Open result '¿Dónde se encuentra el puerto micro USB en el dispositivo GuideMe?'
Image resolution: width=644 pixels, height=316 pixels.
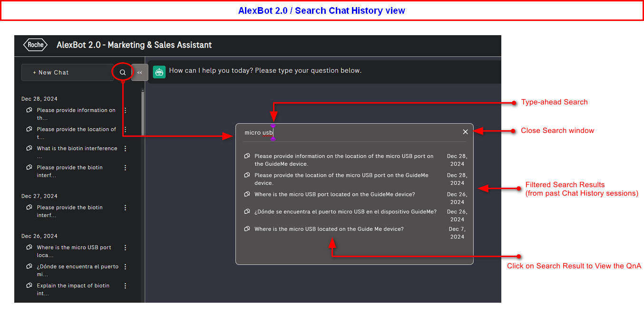coord(345,212)
